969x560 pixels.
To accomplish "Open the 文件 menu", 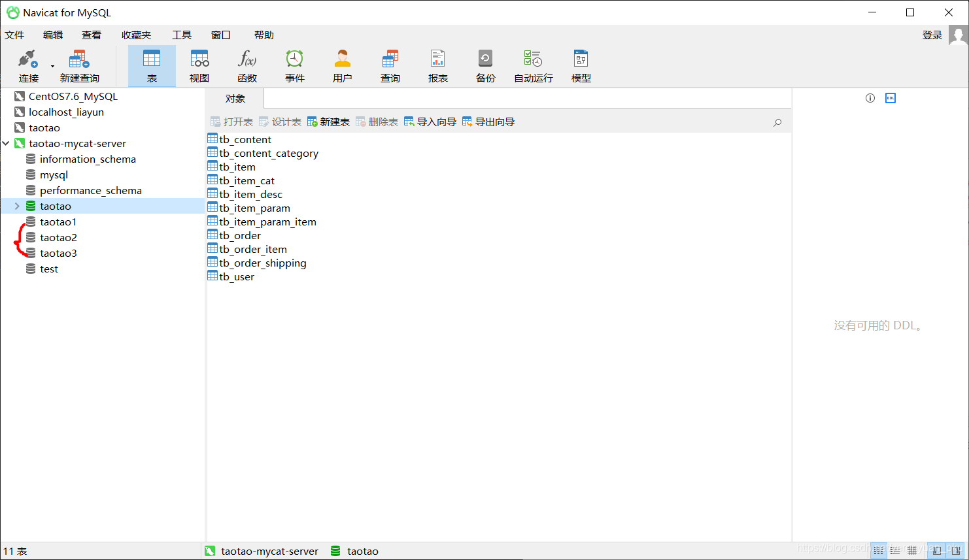I will point(14,35).
